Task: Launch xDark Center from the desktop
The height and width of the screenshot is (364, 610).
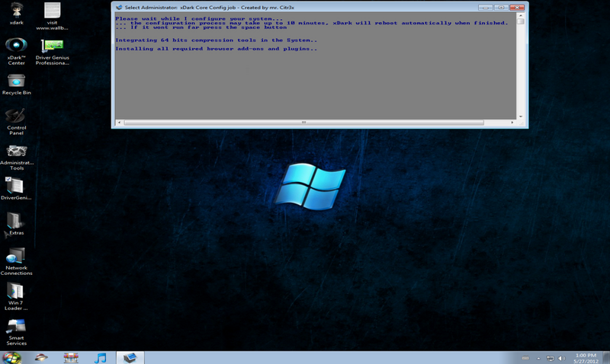Action: [x=16, y=51]
